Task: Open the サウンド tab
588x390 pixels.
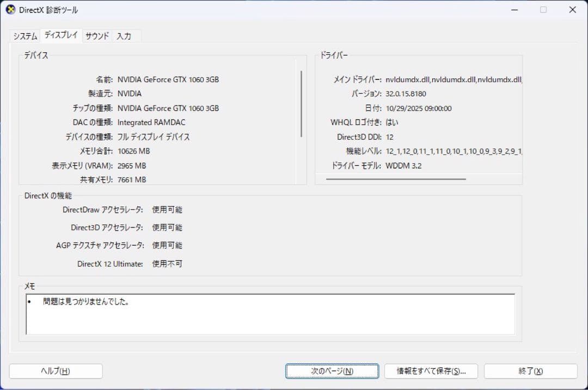Action: [97, 36]
